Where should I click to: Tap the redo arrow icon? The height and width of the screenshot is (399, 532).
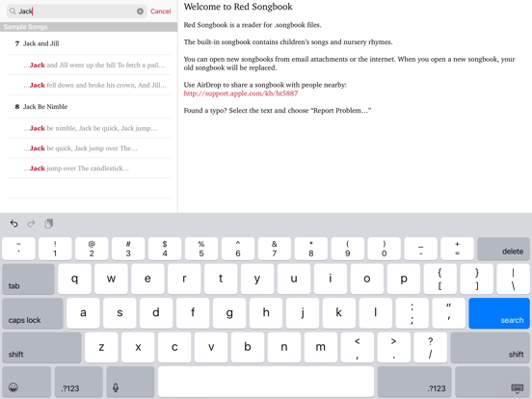(x=31, y=224)
